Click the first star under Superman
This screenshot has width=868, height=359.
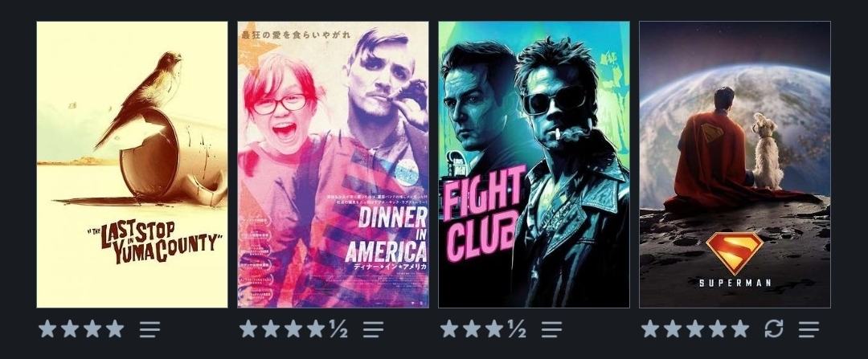click(650, 328)
